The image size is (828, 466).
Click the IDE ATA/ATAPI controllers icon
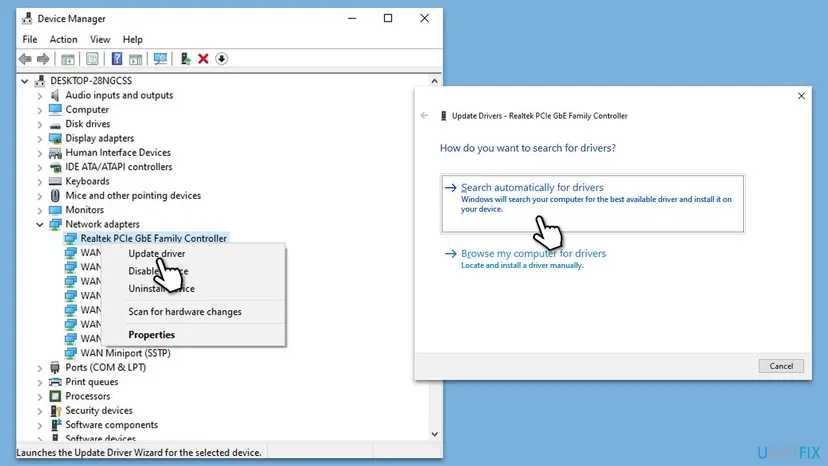[55, 167]
